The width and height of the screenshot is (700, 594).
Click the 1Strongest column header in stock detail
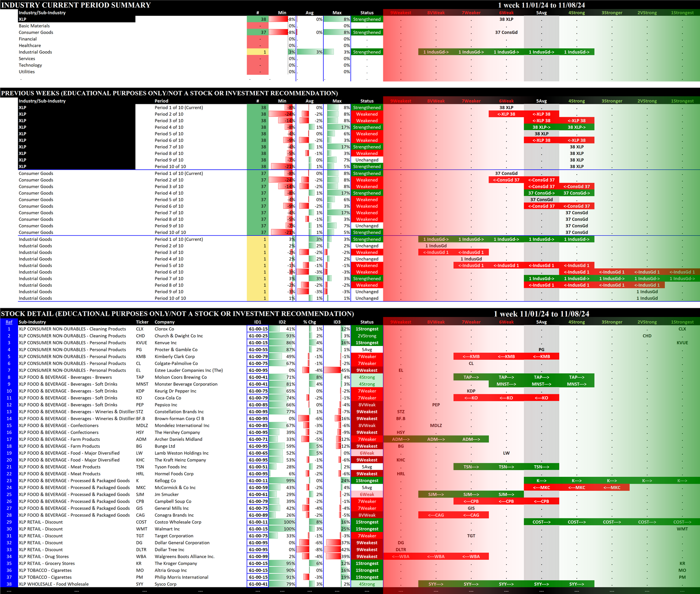(x=682, y=322)
